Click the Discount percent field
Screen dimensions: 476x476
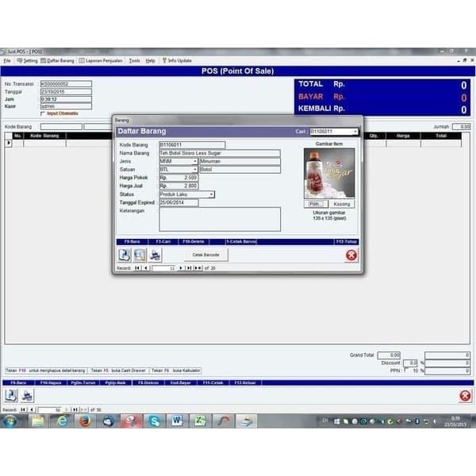coord(410,363)
